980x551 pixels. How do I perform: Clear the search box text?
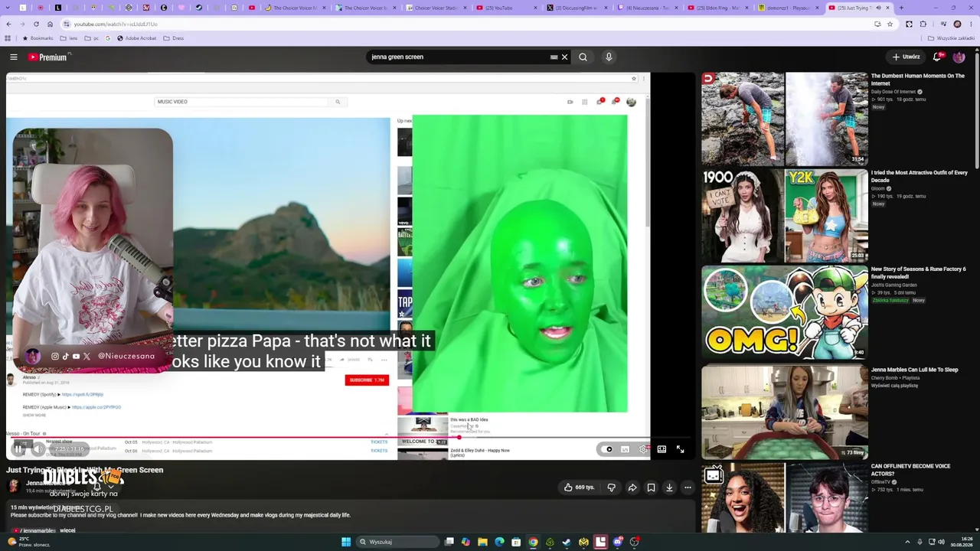pyautogui.click(x=565, y=57)
